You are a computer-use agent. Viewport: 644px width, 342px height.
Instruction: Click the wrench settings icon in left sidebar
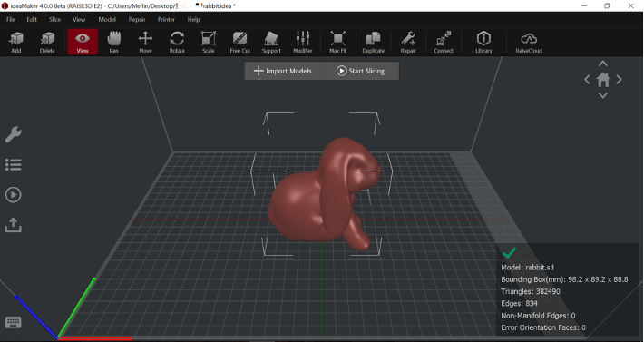13,134
